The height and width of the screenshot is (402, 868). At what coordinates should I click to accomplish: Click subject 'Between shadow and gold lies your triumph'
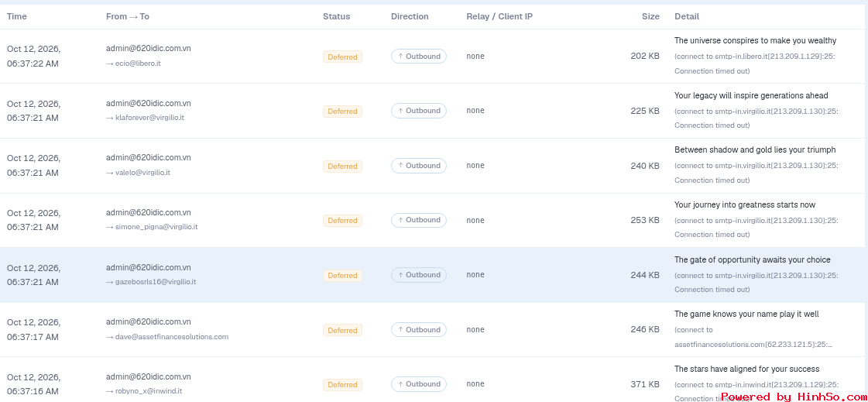point(755,149)
